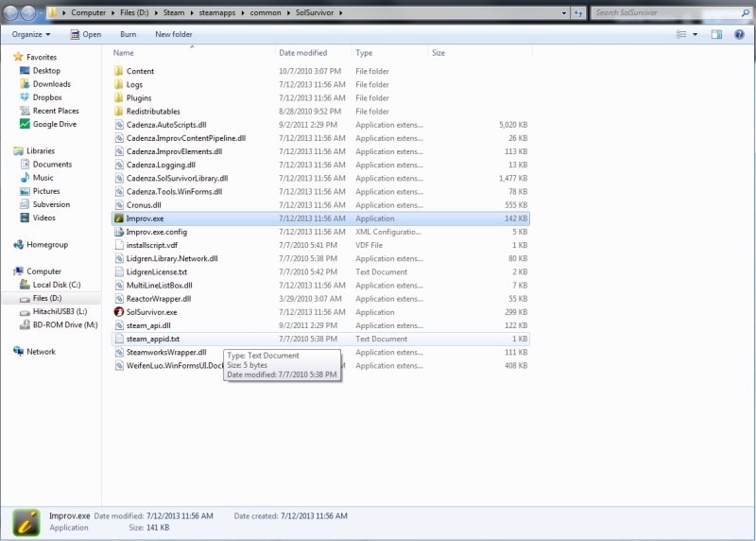This screenshot has height=541, width=756.
Task: Select the steam_appid.txt file icon
Action: pyautogui.click(x=119, y=339)
